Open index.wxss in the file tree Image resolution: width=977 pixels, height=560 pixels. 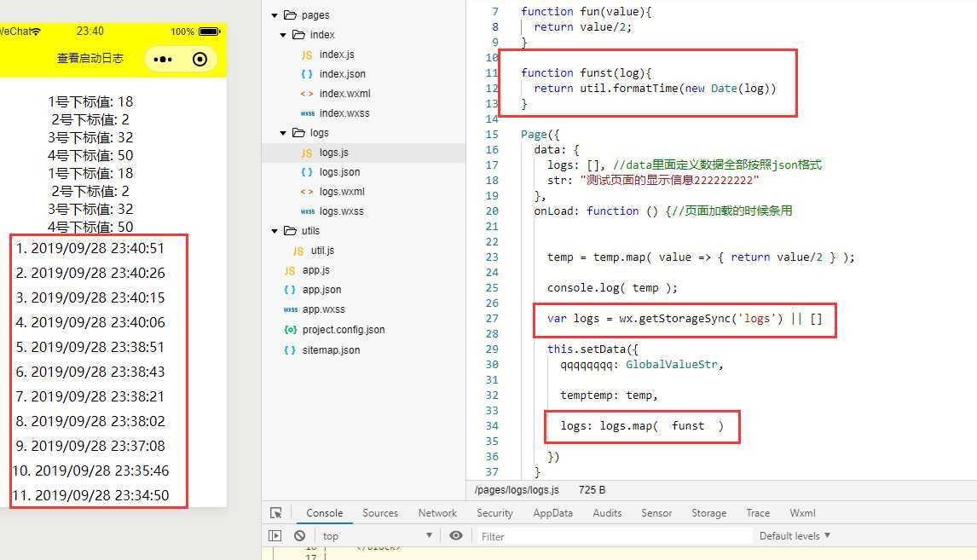point(344,113)
